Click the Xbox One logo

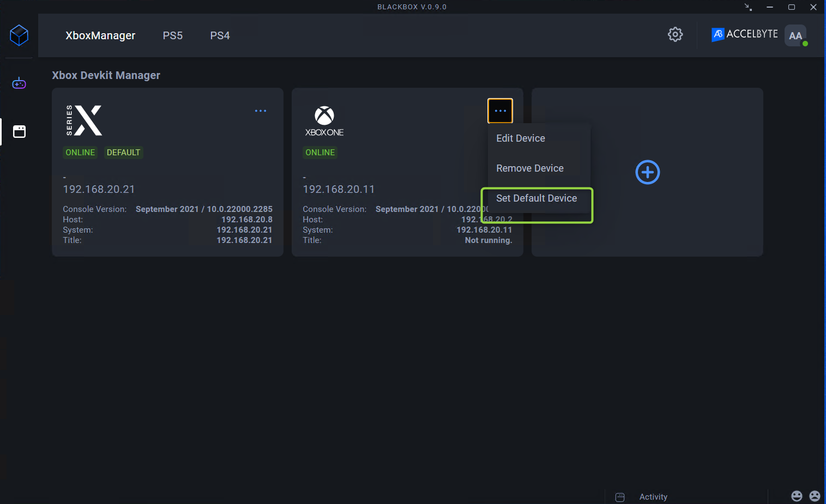coord(324,121)
